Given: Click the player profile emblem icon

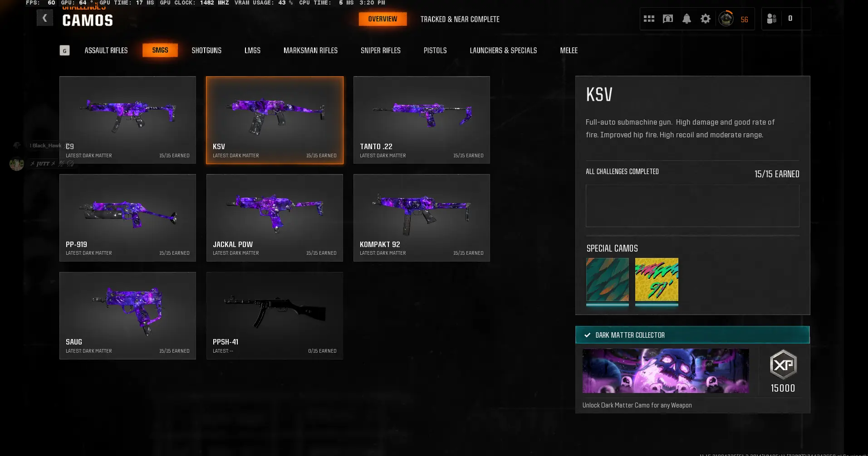Looking at the screenshot, I should (726, 19).
